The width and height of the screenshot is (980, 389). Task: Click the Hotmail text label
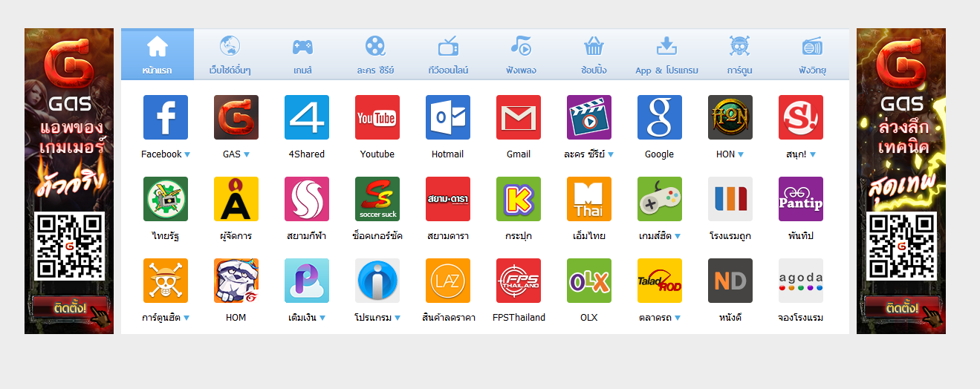[x=448, y=154]
